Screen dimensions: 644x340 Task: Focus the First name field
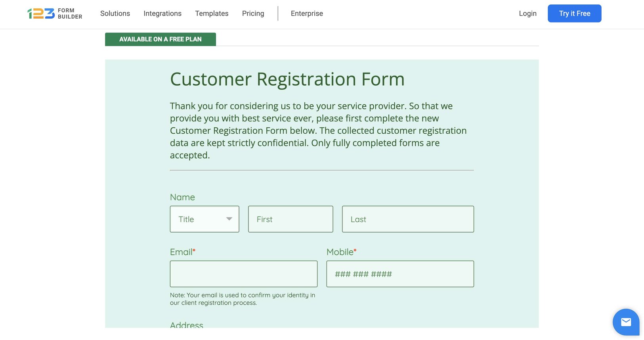[x=290, y=219]
